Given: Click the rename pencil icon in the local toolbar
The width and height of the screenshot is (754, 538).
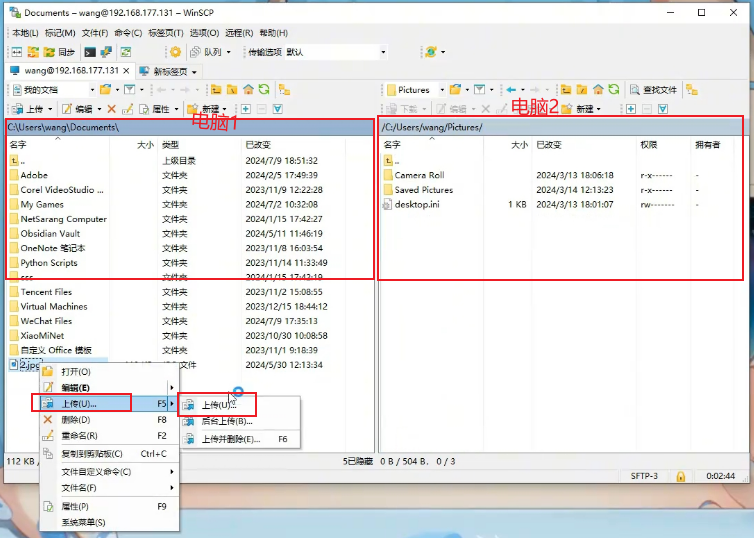Looking at the screenshot, I should 127,109.
